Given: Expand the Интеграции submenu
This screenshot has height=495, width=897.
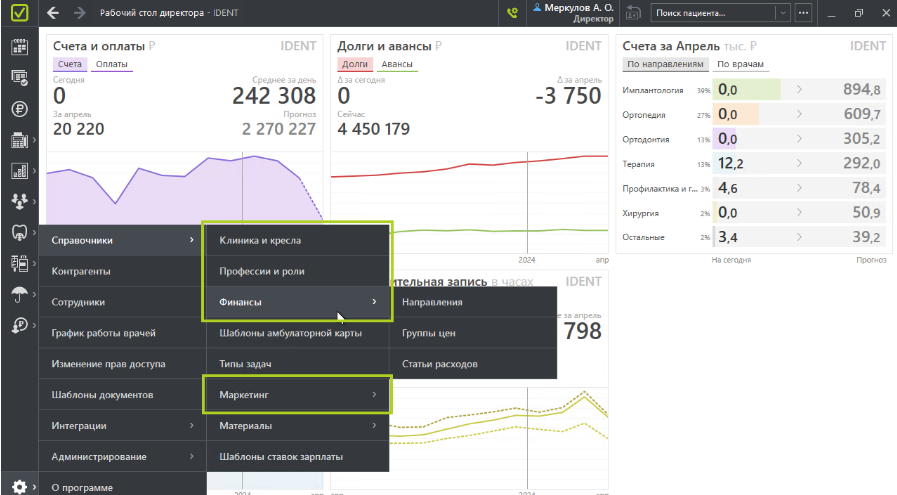Looking at the screenshot, I should [x=122, y=426].
